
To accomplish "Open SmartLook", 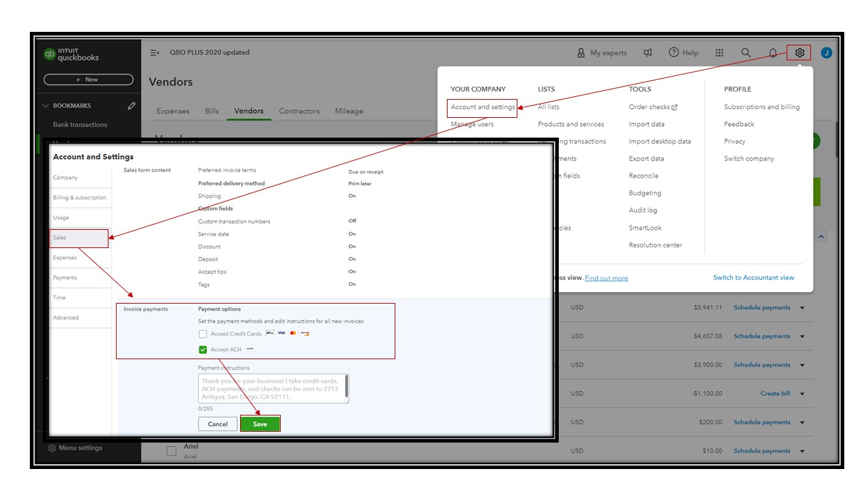I will pyautogui.click(x=645, y=228).
